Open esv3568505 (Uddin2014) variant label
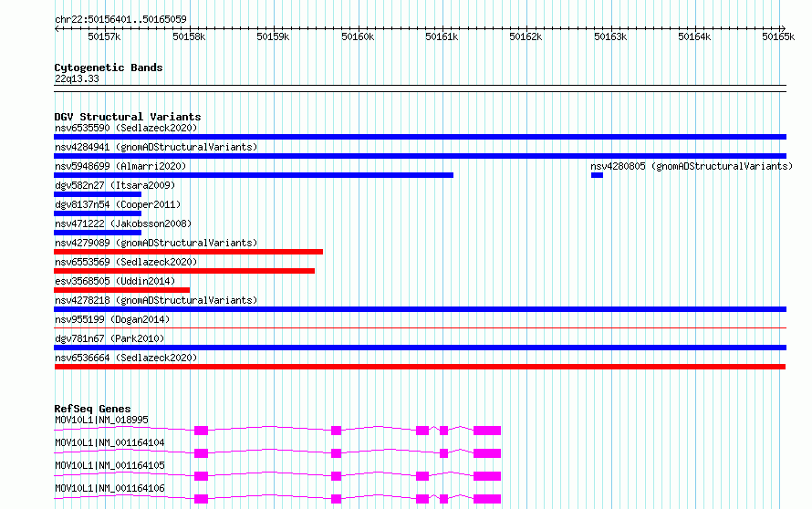The width and height of the screenshot is (812, 509). pyautogui.click(x=115, y=281)
